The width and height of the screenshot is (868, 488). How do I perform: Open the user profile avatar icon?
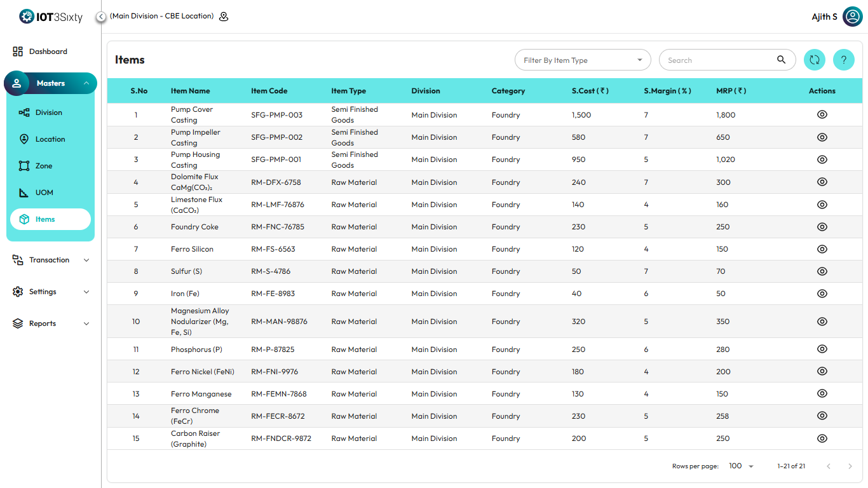click(x=852, y=17)
